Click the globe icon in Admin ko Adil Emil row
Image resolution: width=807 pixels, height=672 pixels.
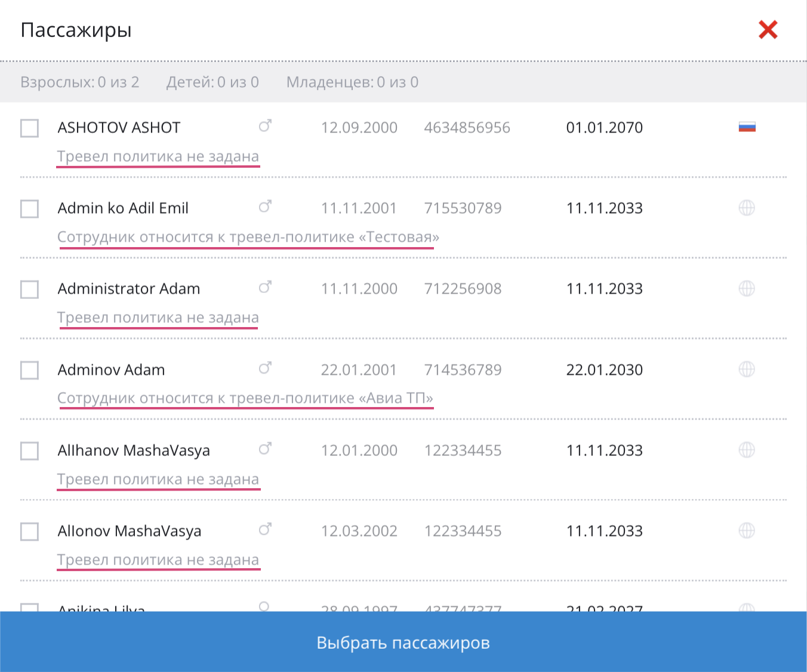[x=747, y=208]
